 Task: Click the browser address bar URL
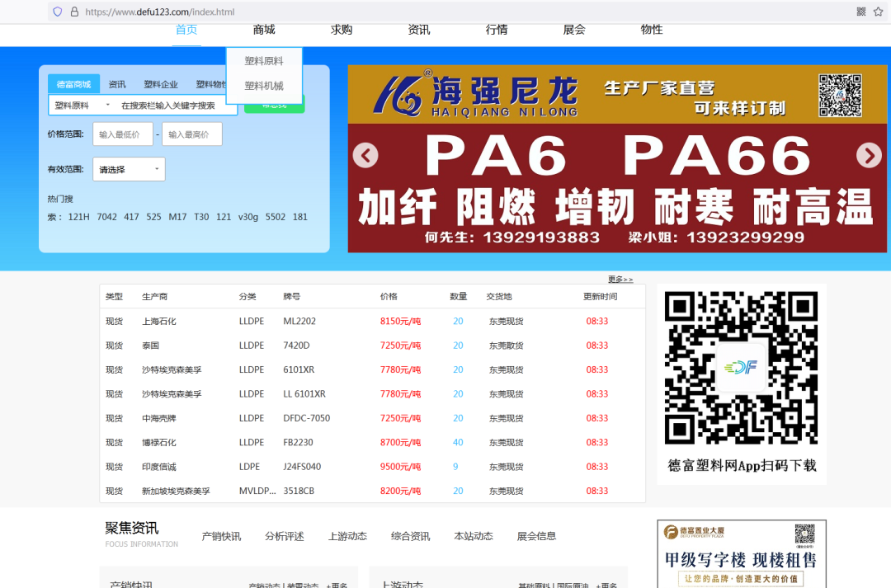tap(160, 12)
